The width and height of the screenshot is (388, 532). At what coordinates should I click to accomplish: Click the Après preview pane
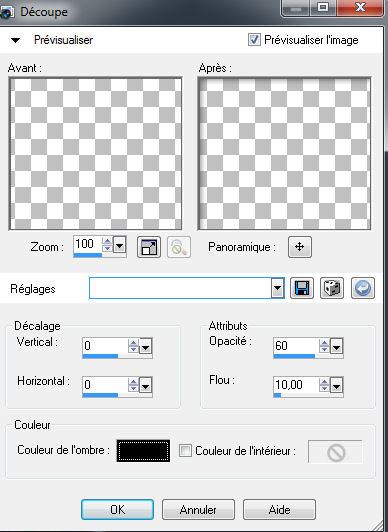coord(284,153)
